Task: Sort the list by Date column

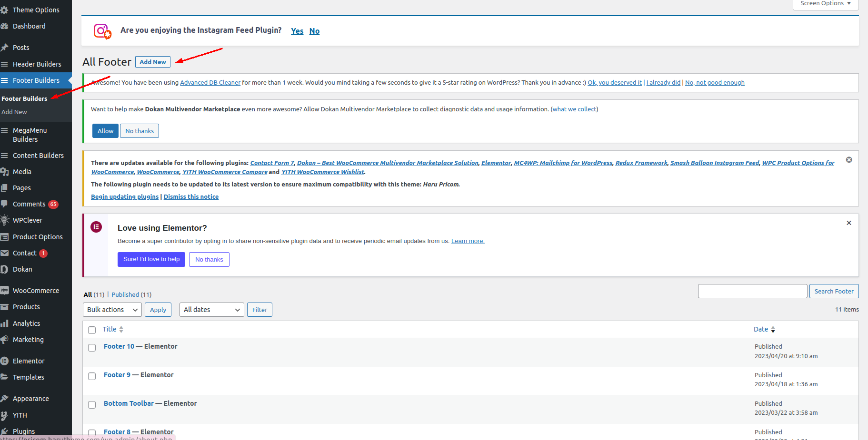Action: [764, 329]
